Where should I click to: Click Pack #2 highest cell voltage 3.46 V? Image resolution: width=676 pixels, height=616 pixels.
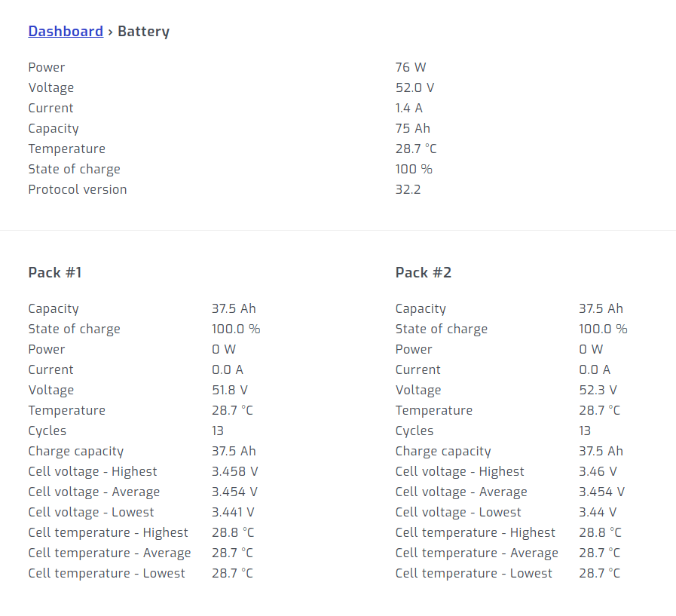[598, 472]
